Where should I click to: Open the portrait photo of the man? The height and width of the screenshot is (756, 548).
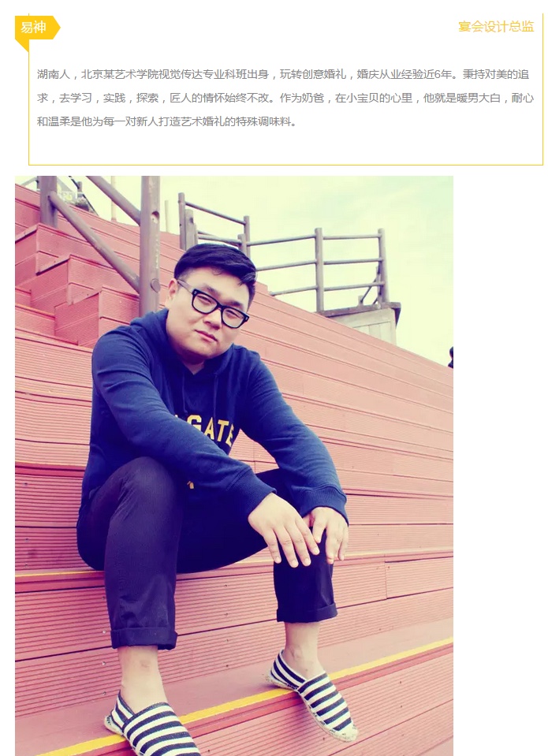tap(234, 466)
